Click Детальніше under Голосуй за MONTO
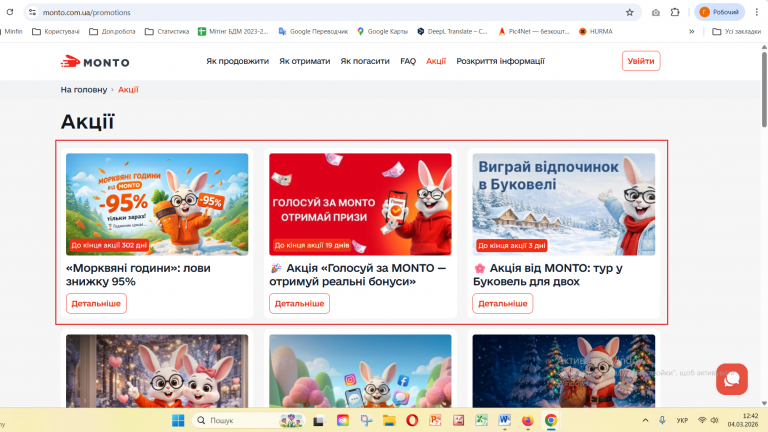The width and height of the screenshot is (768, 432). 299,303
